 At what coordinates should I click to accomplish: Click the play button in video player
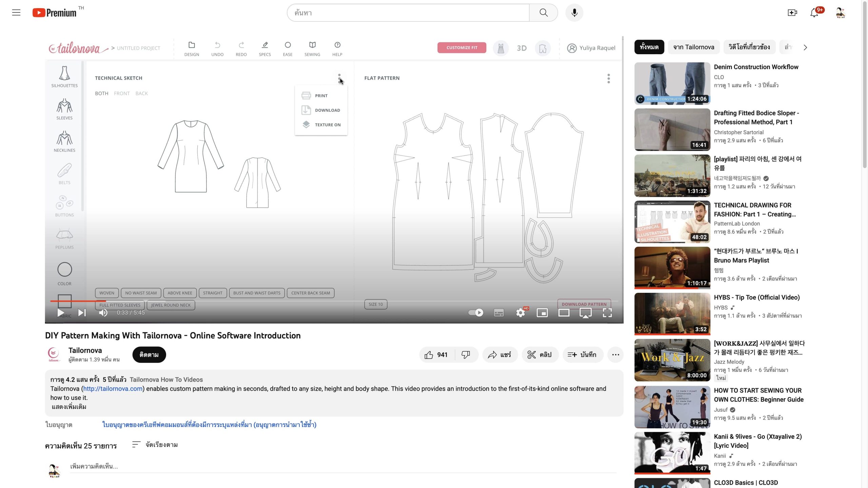[61, 312]
